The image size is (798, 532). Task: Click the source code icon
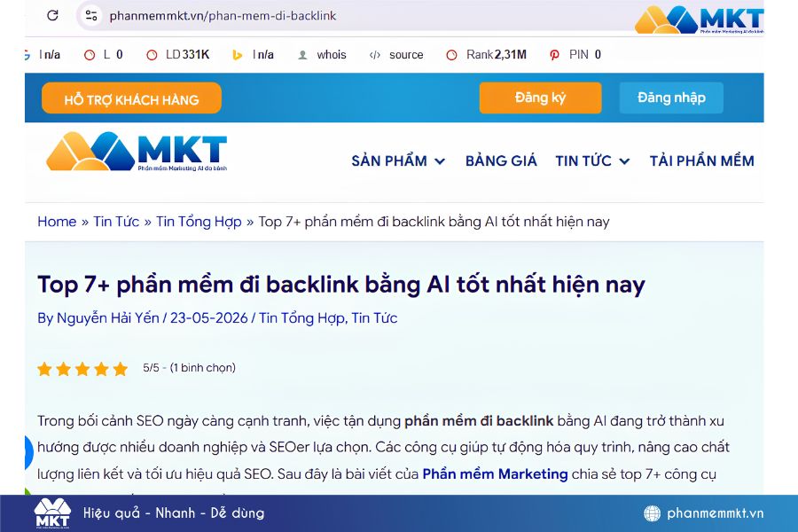pyautogui.click(x=375, y=55)
